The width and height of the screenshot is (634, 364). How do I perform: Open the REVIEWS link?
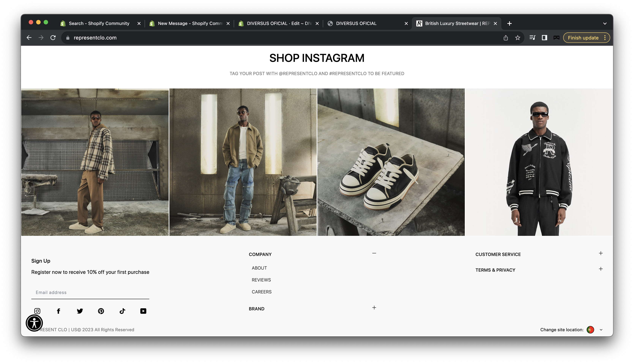click(261, 280)
